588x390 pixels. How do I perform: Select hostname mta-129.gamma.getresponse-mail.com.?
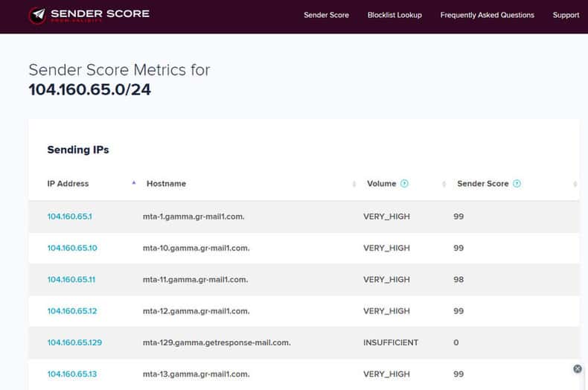point(217,342)
